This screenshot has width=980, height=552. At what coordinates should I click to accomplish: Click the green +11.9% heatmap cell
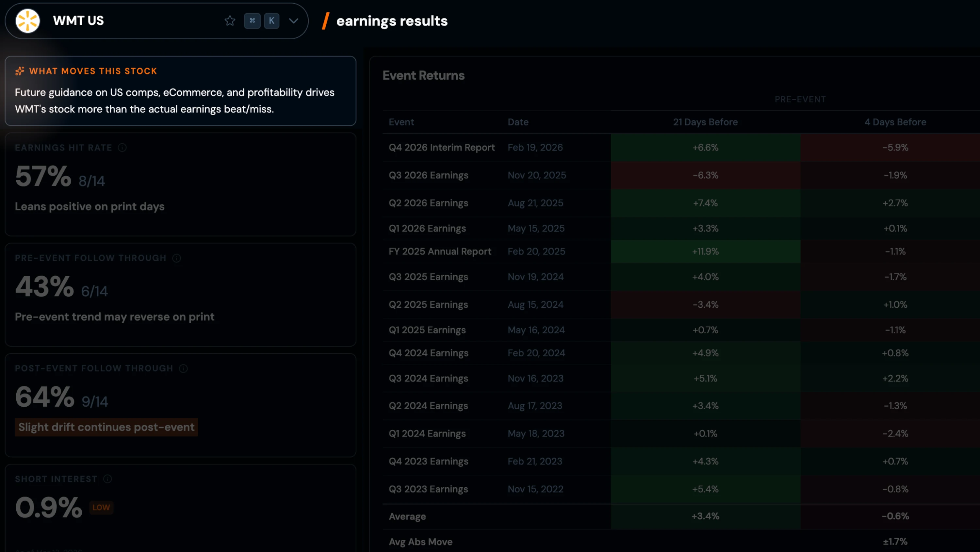click(x=705, y=252)
